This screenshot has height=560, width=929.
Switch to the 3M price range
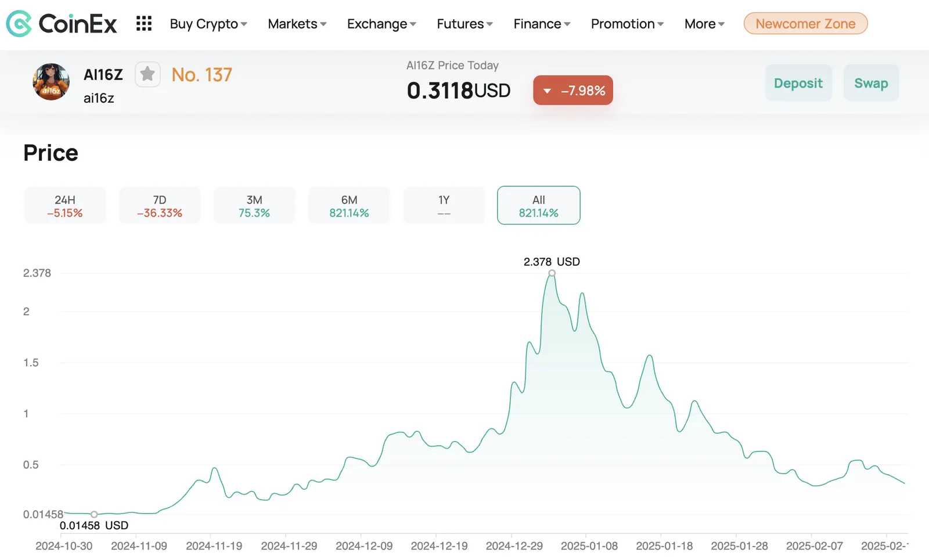click(254, 205)
